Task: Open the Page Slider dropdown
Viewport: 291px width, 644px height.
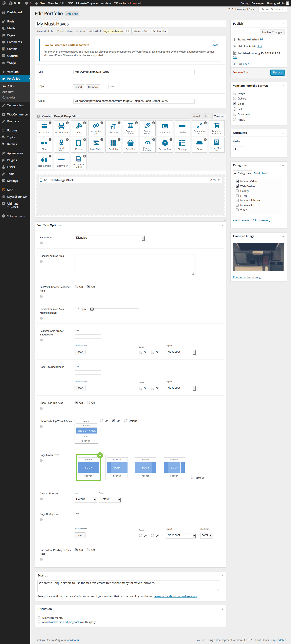Action: click(x=110, y=238)
